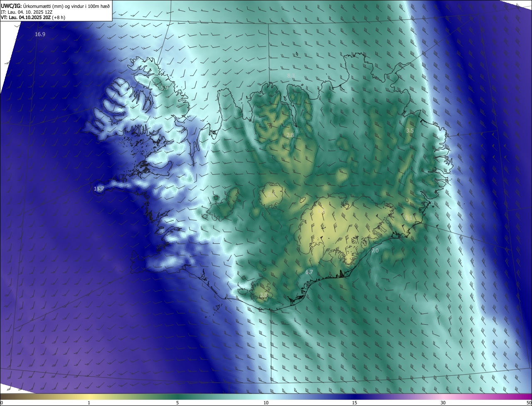Viewport: 532px width, 406px height.
Task: Click the 8.3 value label off the north coast
Action: (291, 76)
